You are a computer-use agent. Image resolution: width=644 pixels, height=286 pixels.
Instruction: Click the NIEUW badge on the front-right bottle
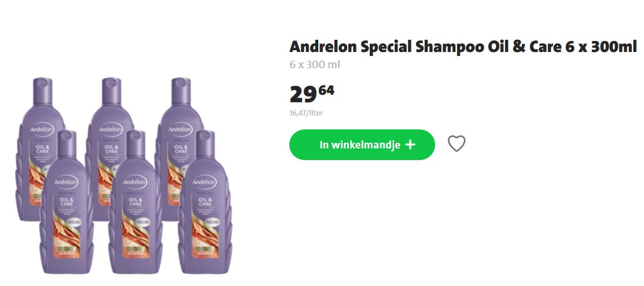click(212, 221)
